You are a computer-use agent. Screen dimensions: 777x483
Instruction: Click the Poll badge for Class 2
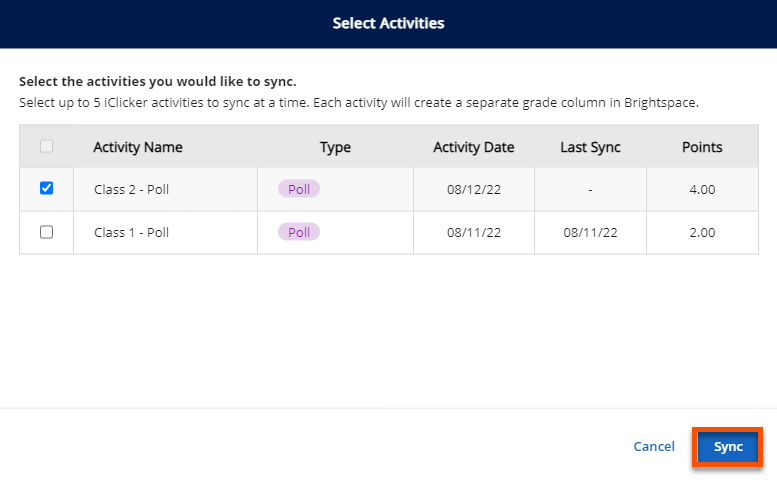pos(299,189)
